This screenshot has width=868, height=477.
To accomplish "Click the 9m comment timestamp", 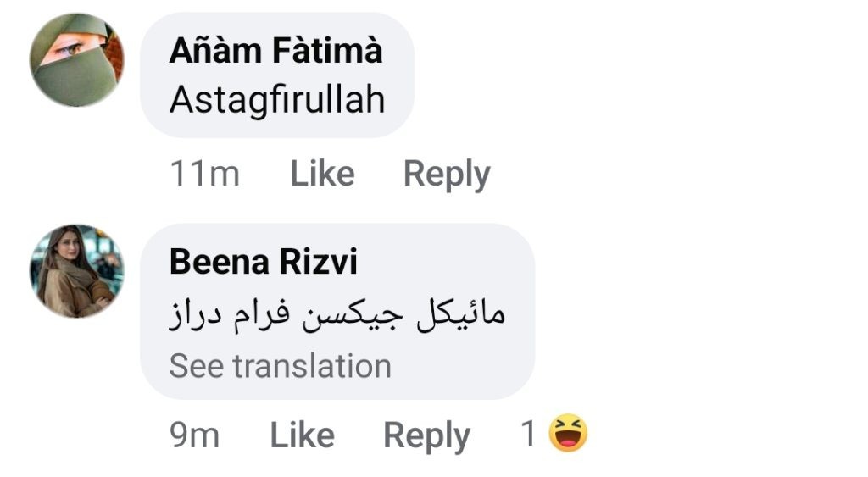I will coord(195,435).
